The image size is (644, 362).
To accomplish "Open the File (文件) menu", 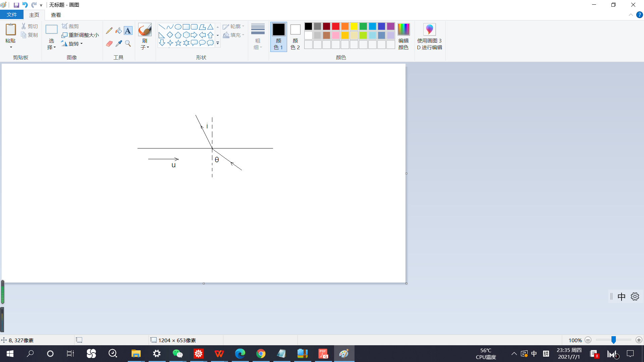I will pos(12,15).
